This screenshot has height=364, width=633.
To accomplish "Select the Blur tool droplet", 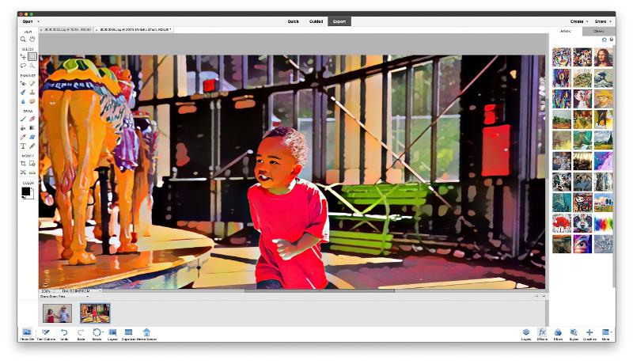I will pyautogui.click(x=23, y=101).
